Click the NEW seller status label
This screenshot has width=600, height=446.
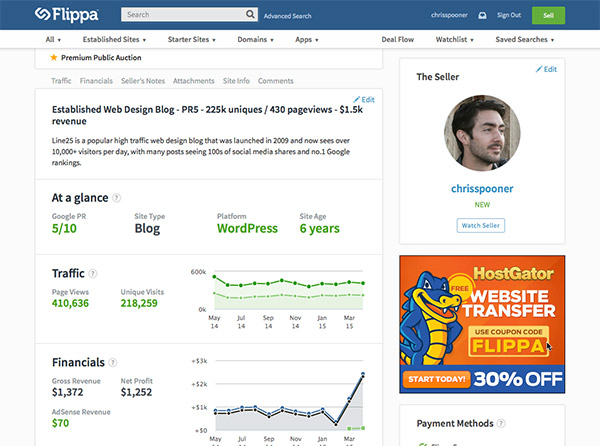coord(482,205)
